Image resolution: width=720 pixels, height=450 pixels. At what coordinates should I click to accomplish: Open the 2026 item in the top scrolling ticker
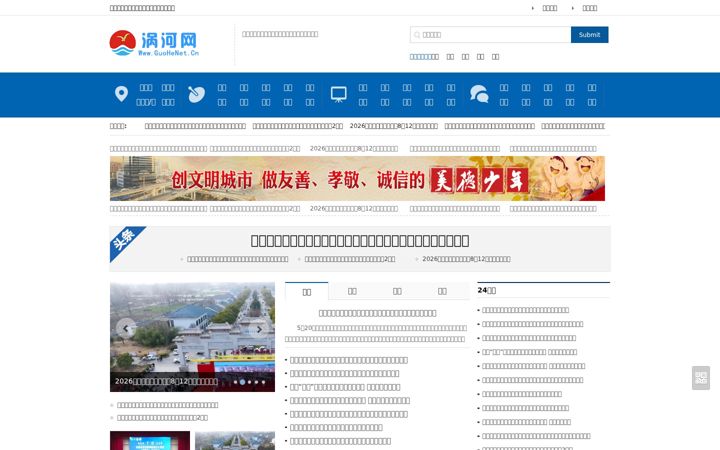pos(394,126)
